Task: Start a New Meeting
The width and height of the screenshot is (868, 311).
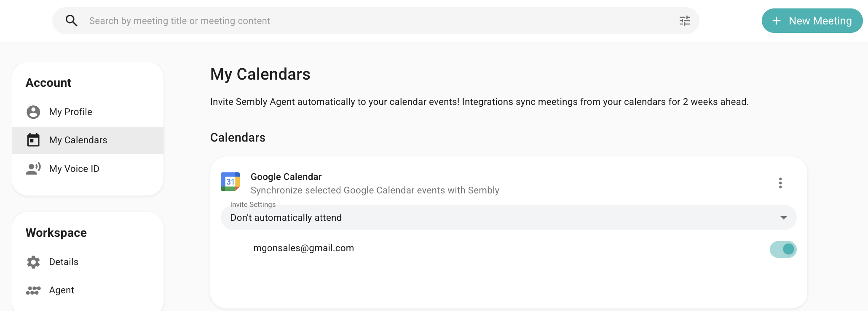Action: coord(812,21)
